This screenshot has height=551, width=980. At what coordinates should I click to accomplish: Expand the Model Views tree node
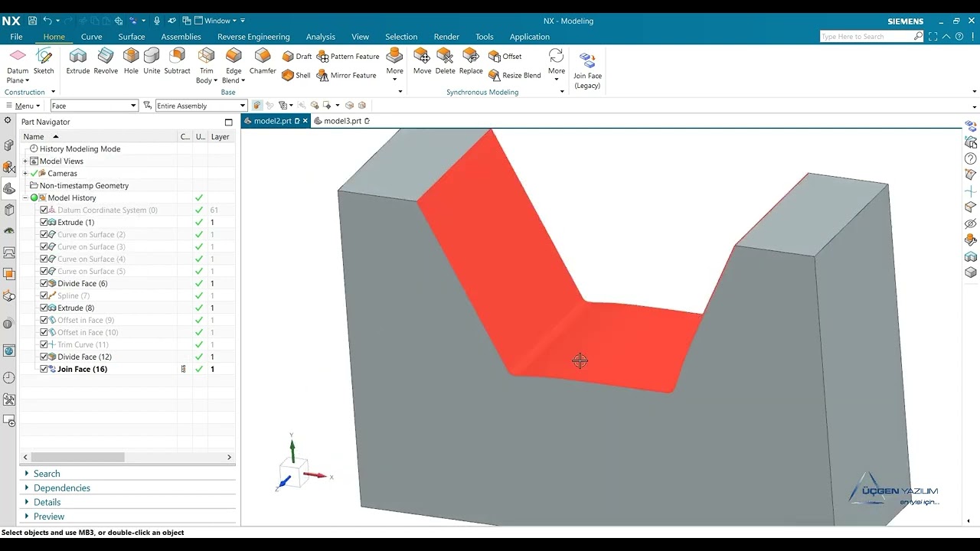25,161
